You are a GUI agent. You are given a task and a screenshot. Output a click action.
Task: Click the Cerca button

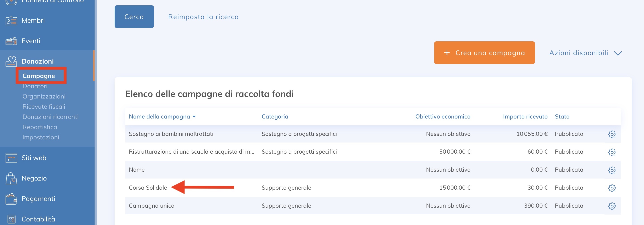coord(134,16)
